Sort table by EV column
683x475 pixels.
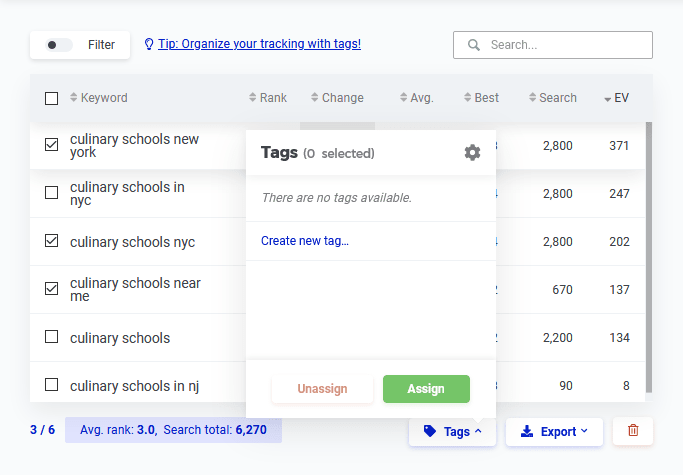(x=616, y=98)
